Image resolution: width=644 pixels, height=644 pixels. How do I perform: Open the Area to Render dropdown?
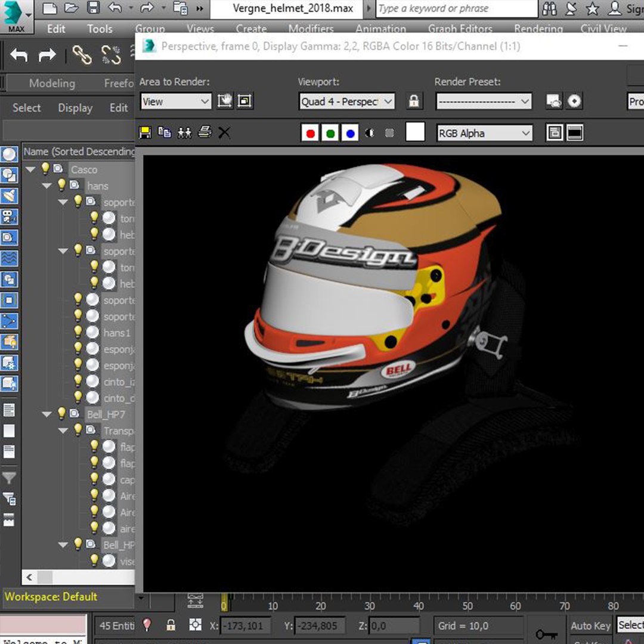(176, 101)
